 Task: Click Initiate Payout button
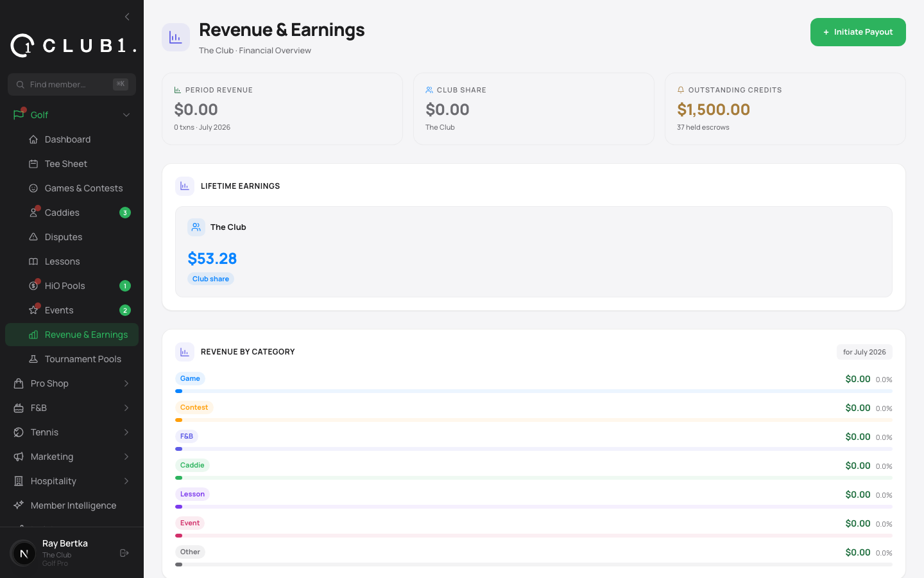(858, 32)
